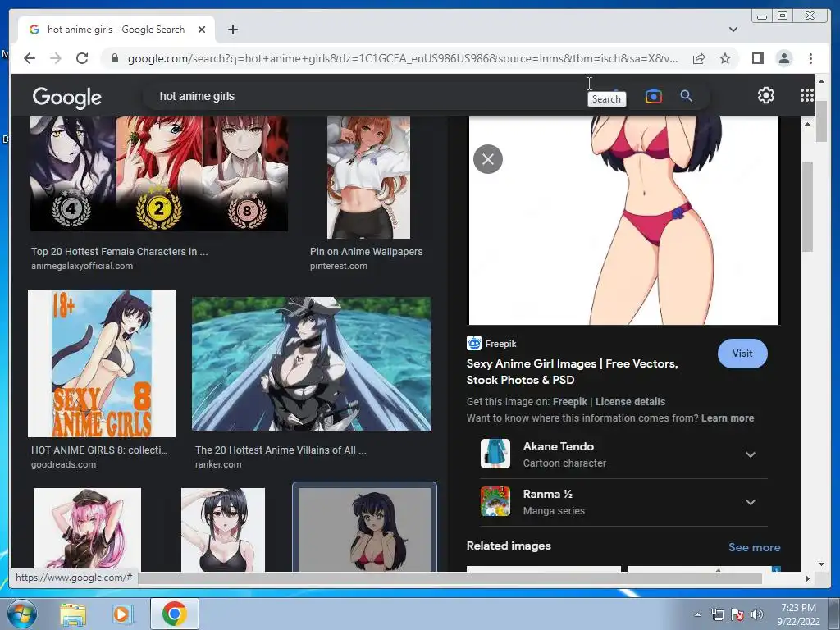Show hidden system tray icons
Screen dimensions: 840x630
point(697,614)
